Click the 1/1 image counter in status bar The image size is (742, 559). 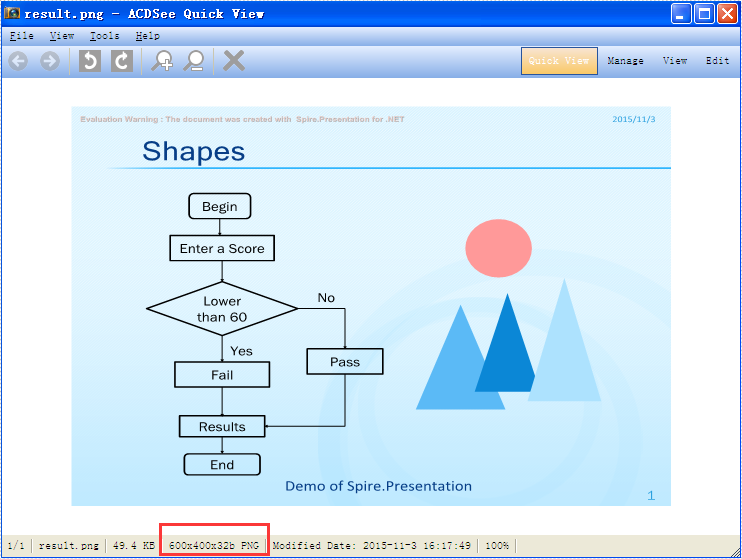coord(16,546)
